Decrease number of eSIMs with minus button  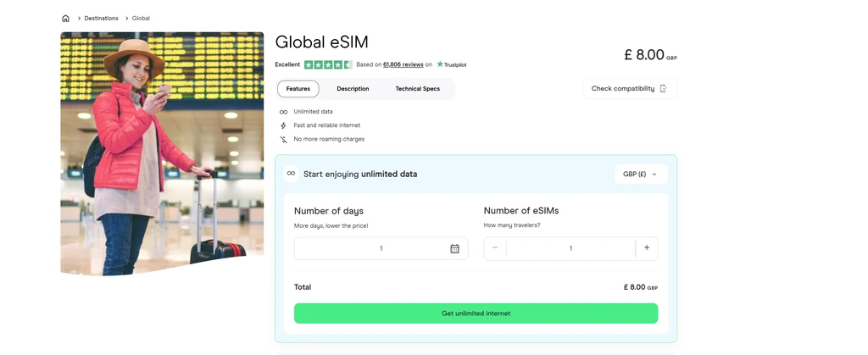[x=495, y=247]
